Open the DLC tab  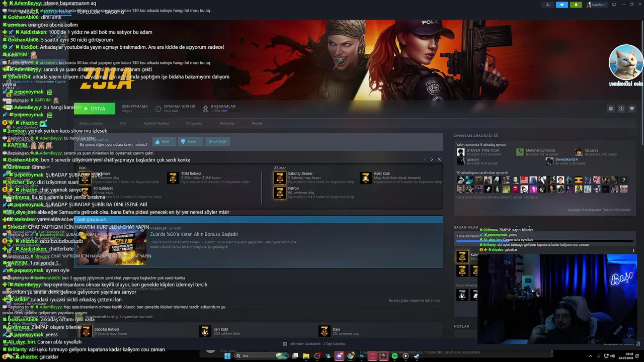coord(123,123)
